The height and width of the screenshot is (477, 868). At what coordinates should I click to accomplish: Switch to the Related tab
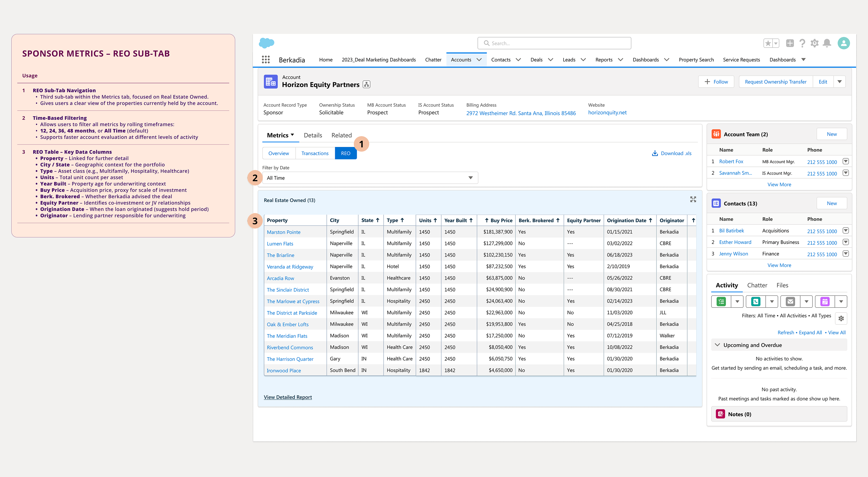click(x=341, y=135)
